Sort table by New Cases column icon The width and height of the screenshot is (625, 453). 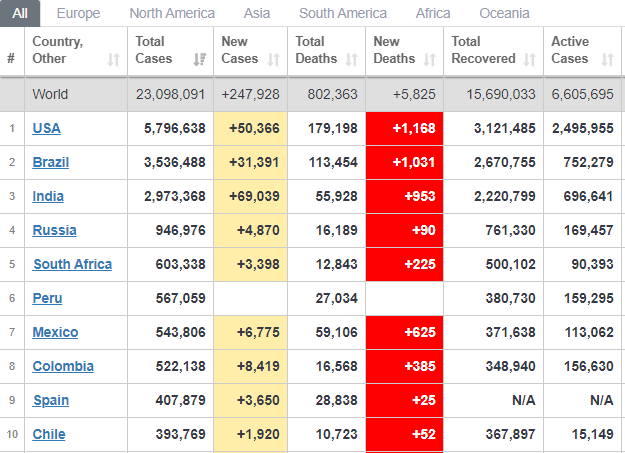click(x=273, y=60)
